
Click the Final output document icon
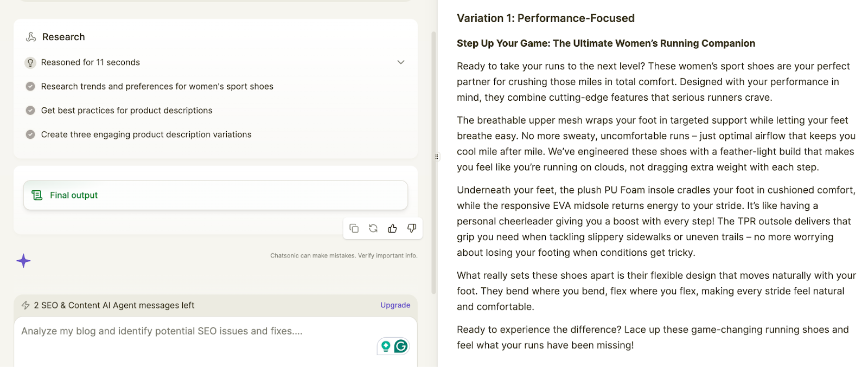[37, 195]
